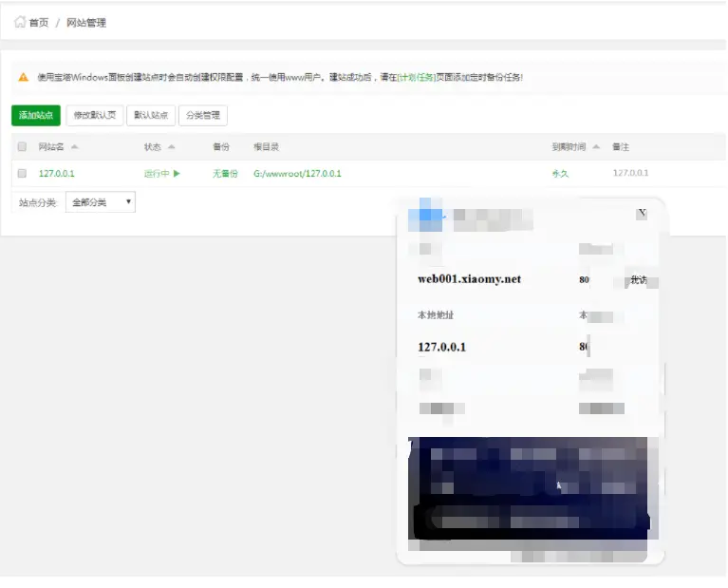This screenshot has height=588, width=728.
Task: Click web001.xiaomy.net address in popup
Action: pyautogui.click(x=470, y=279)
